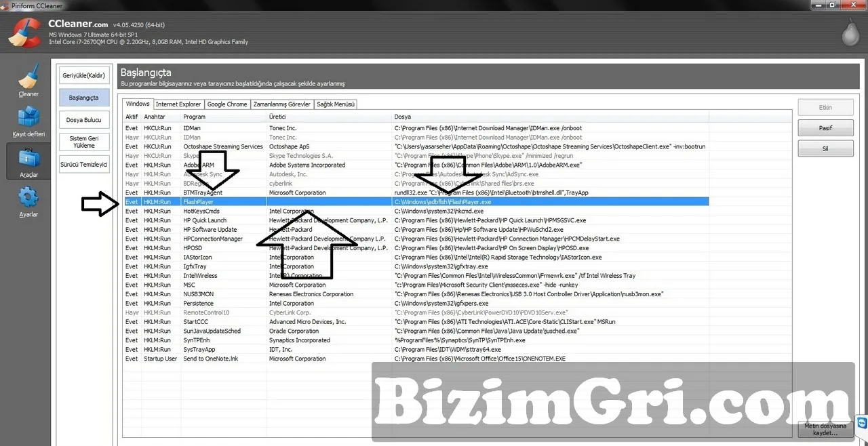This screenshot has height=446, width=868.
Task: Select the HPConnectionManager entry
Action: [x=416, y=239]
